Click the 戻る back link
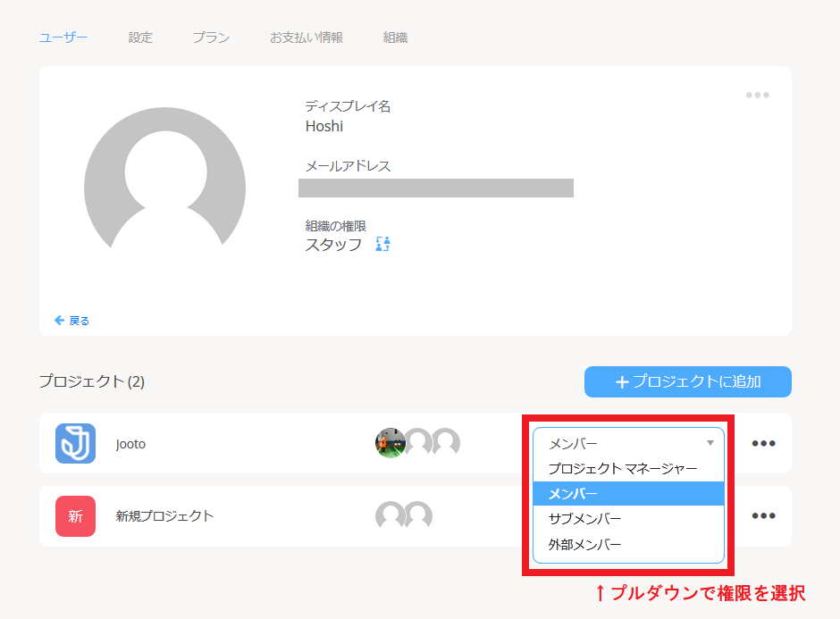The image size is (840, 619). (72, 321)
